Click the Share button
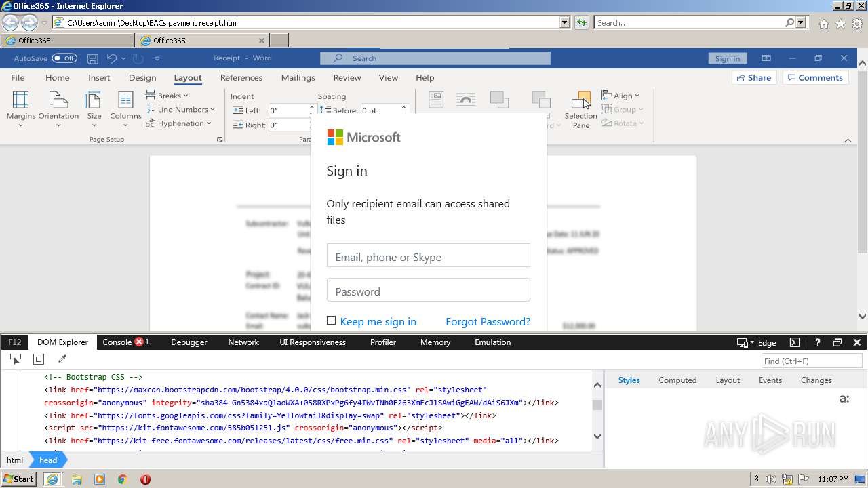 point(754,77)
